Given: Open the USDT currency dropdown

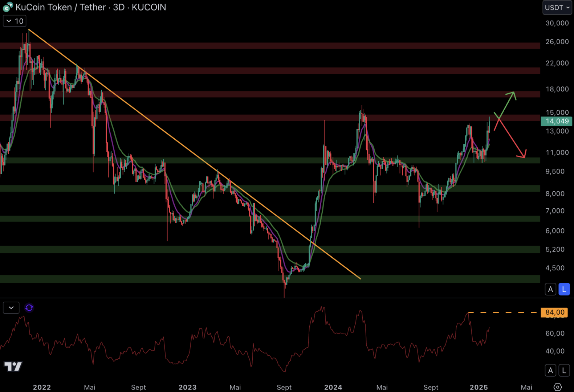Looking at the screenshot, I should [557, 8].
